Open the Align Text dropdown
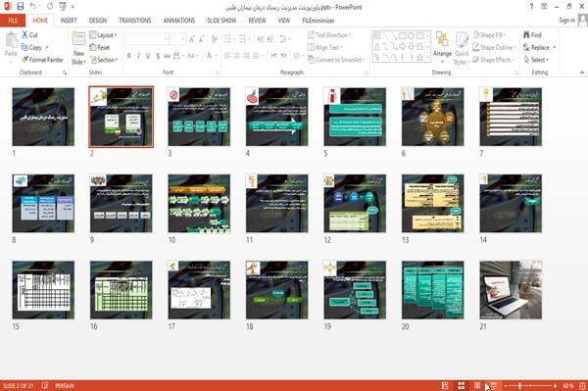588x391 pixels. pyautogui.click(x=324, y=47)
